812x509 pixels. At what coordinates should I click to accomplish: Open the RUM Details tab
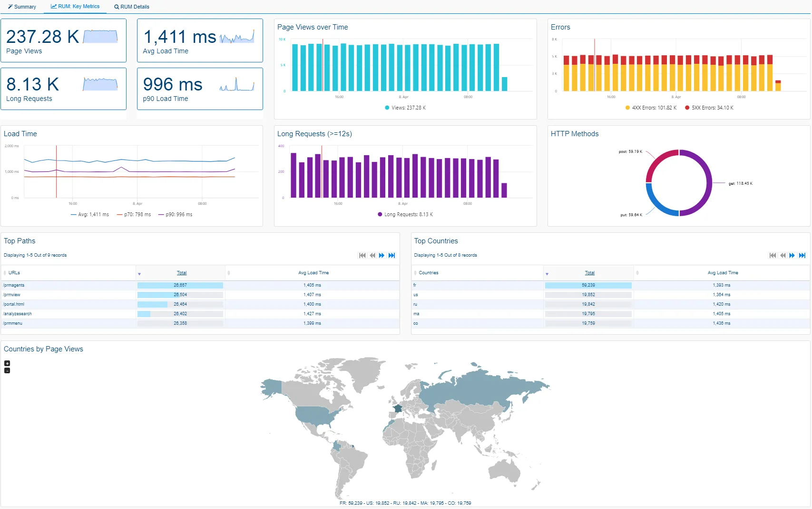point(131,7)
